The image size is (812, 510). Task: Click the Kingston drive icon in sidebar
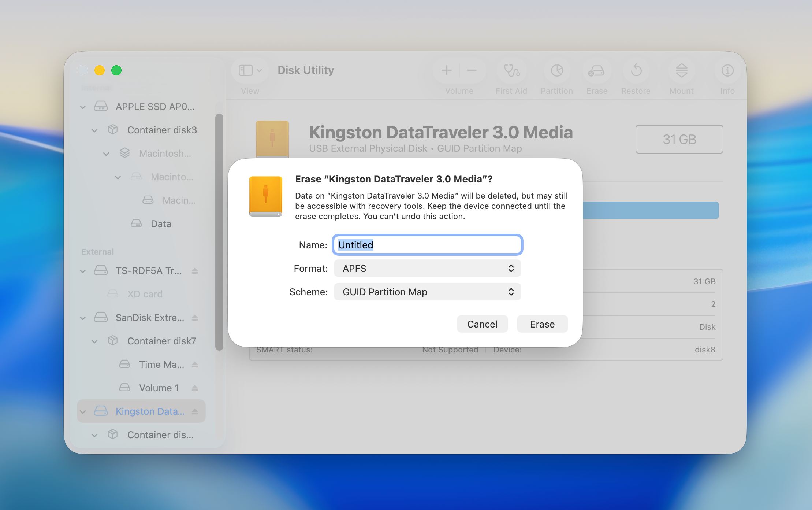[x=101, y=411]
